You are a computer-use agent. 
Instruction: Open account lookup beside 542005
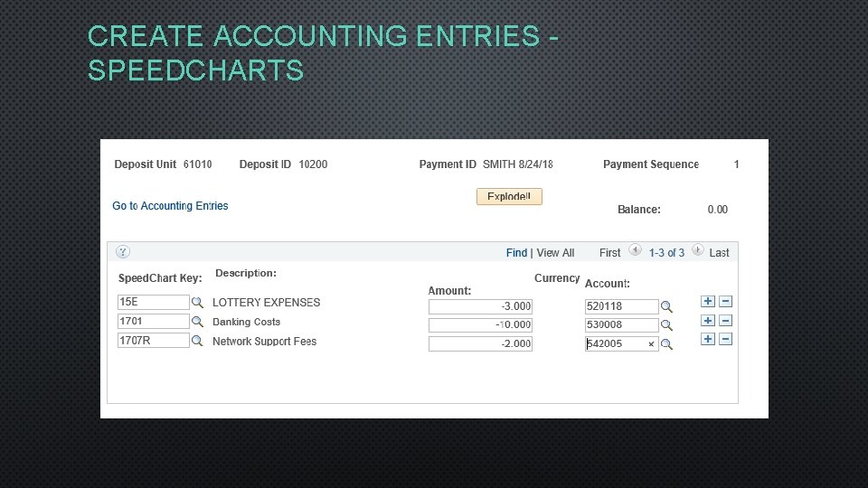point(666,344)
